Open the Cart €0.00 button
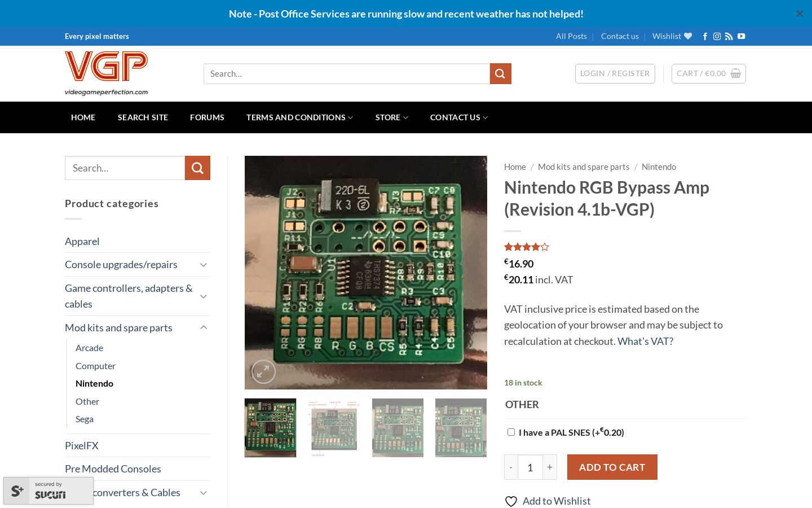 tap(709, 73)
